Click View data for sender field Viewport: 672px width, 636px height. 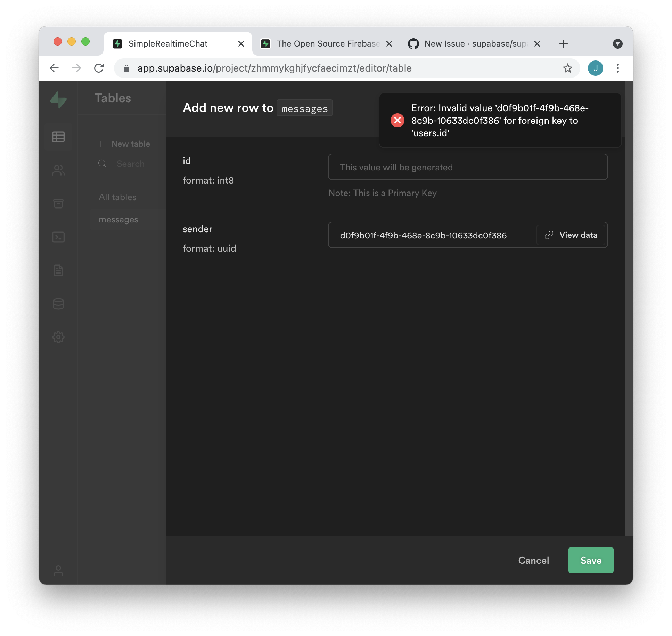point(571,235)
